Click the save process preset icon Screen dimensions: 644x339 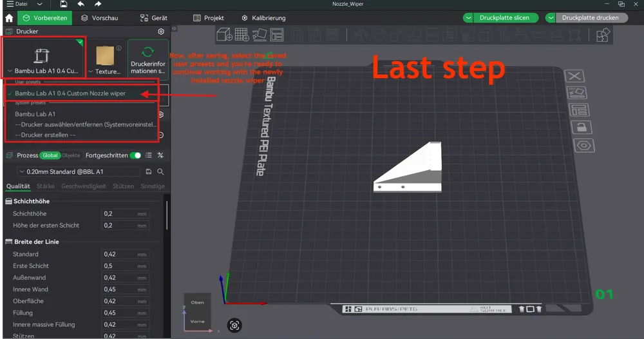(x=149, y=172)
